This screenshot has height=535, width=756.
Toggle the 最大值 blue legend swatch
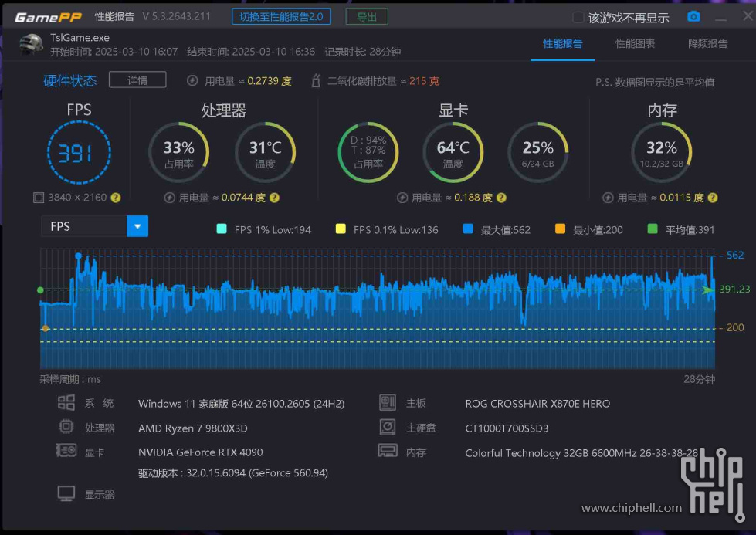[x=468, y=229]
